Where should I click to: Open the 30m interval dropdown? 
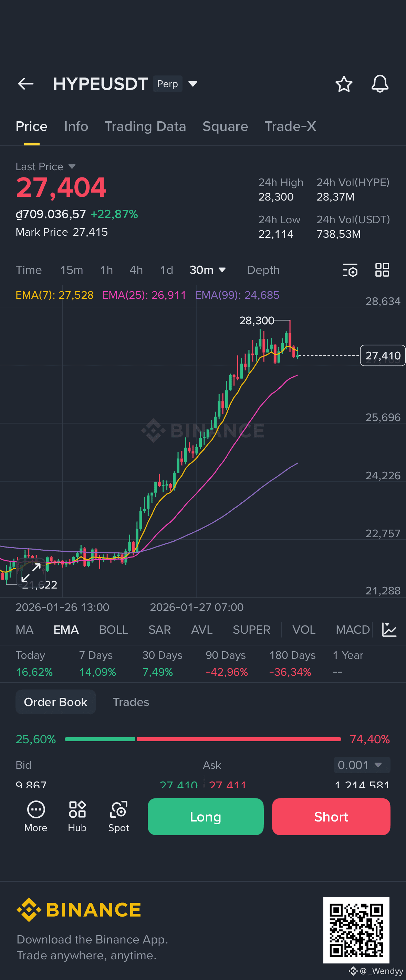click(208, 270)
